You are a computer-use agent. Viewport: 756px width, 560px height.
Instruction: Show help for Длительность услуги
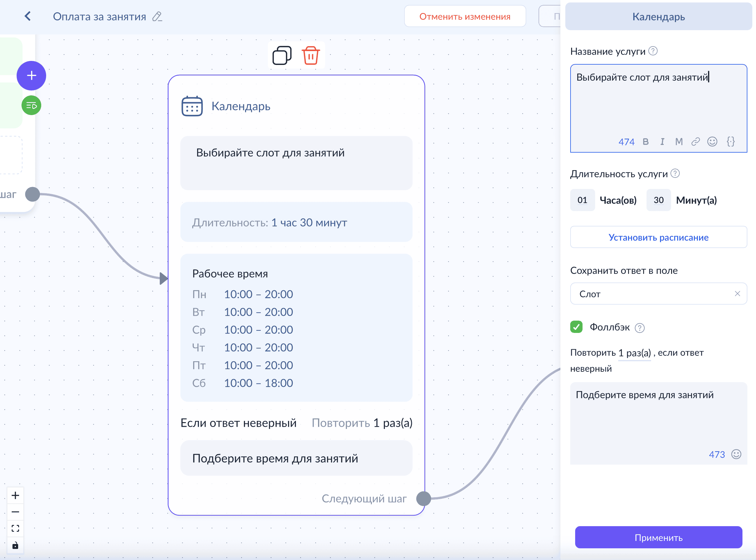click(x=675, y=174)
